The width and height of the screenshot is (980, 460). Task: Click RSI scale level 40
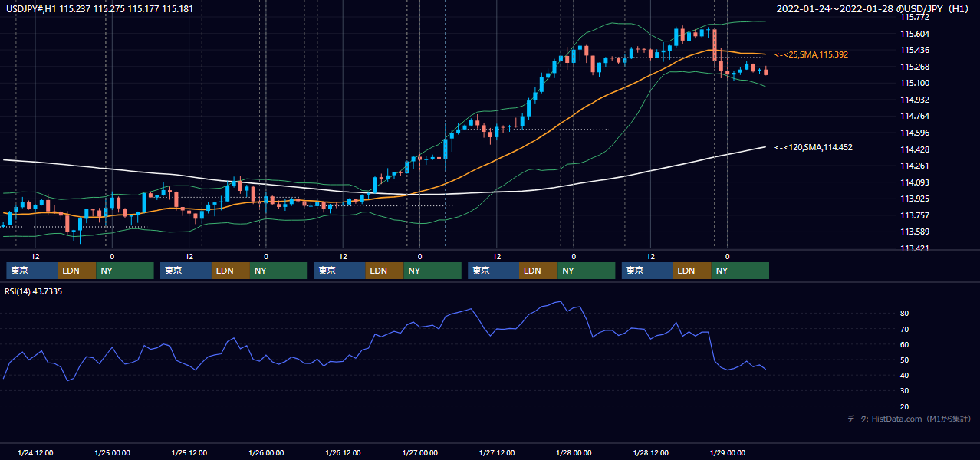[905, 375]
